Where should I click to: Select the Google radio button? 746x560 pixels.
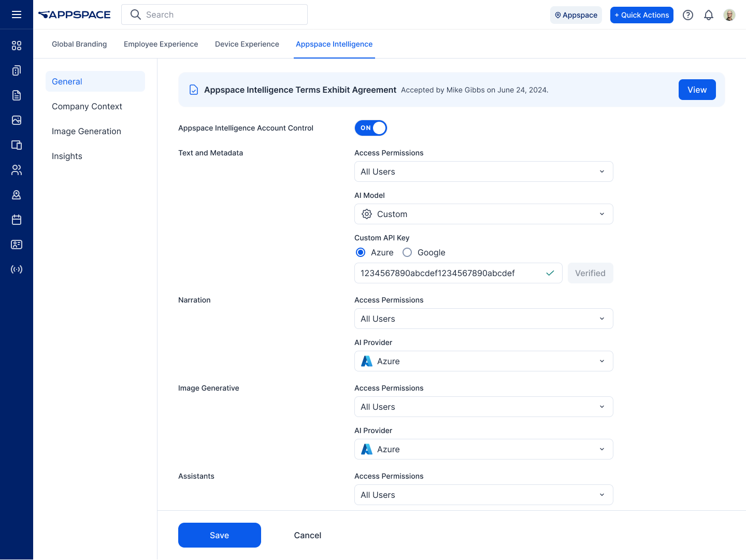[x=407, y=252]
